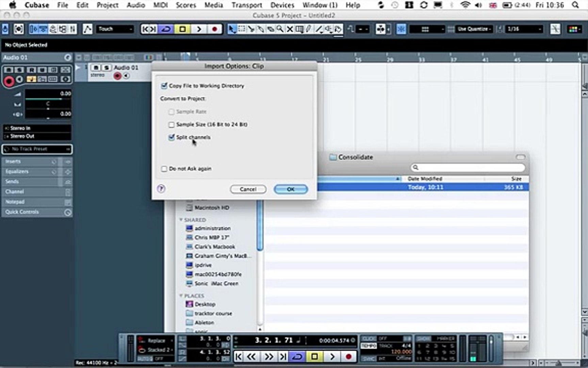Click the transport panel Record button
The image size is (588, 368).
click(348, 357)
